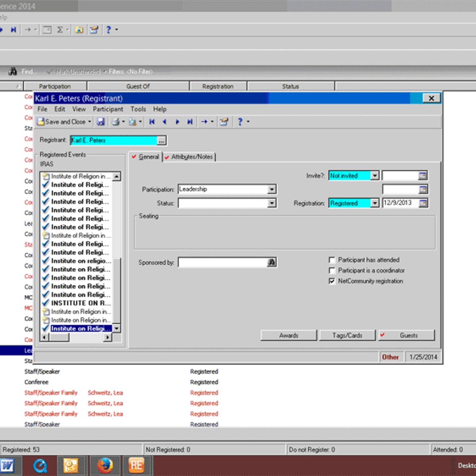The image size is (476, 476).
Task: Click the Help question mark in background toolbar
Action: click(x=108, y=30)
